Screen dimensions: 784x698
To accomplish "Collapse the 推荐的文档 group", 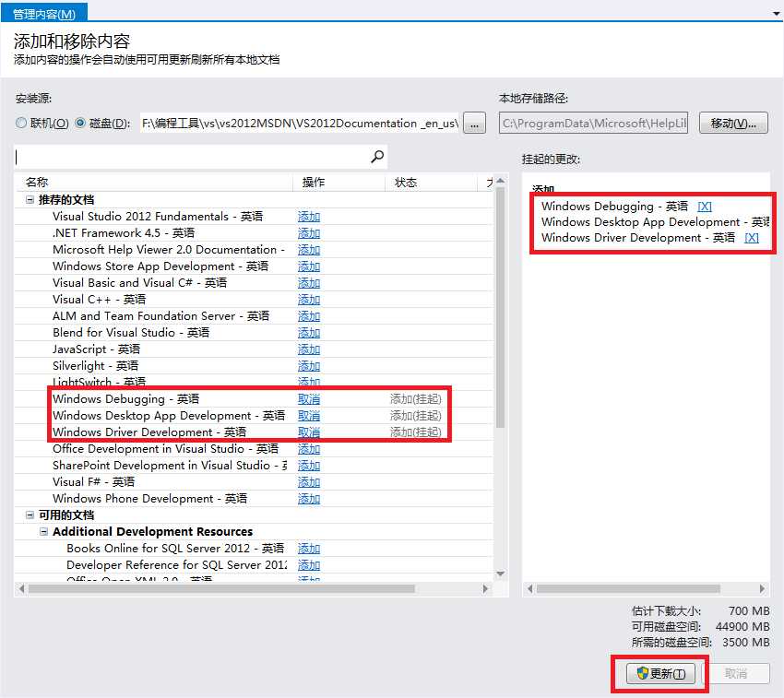I will coord(30,199).
